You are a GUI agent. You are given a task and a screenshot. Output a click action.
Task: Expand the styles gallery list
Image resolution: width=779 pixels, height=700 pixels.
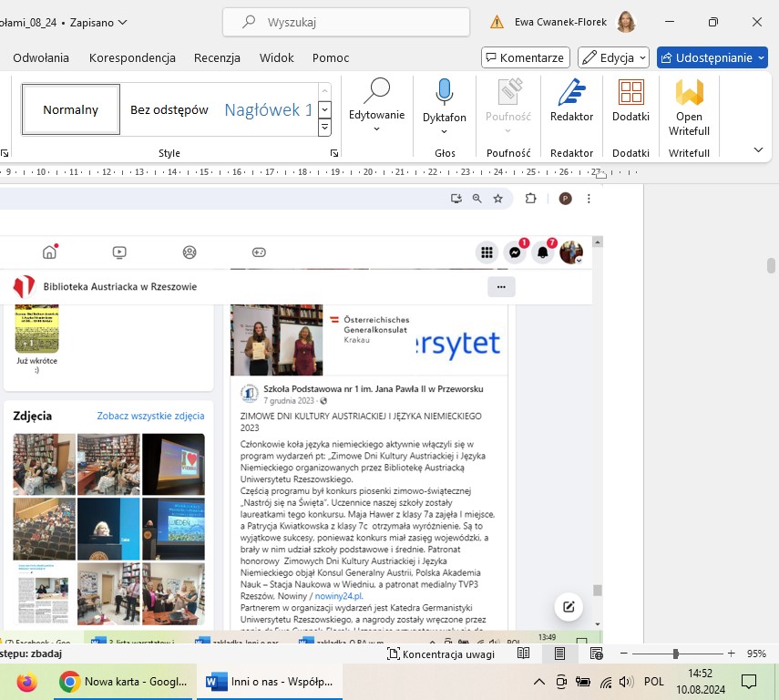click(x=324, y=128)
